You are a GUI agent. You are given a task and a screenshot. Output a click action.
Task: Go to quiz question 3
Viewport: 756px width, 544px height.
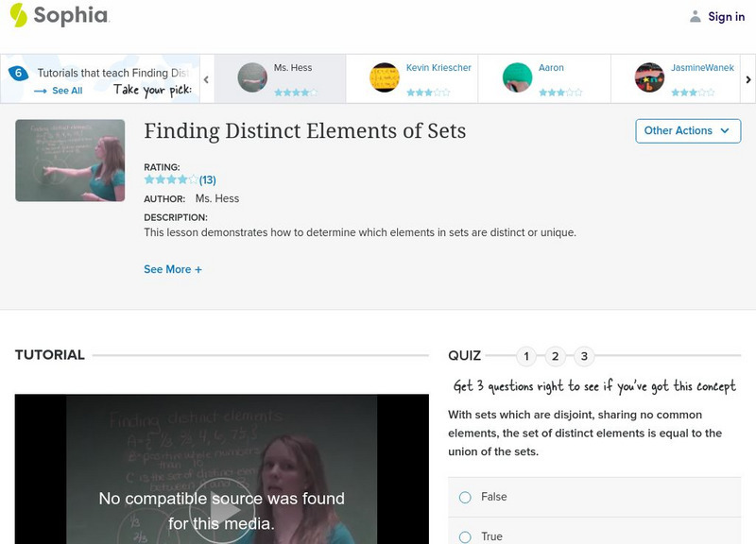tap(584, 357)
